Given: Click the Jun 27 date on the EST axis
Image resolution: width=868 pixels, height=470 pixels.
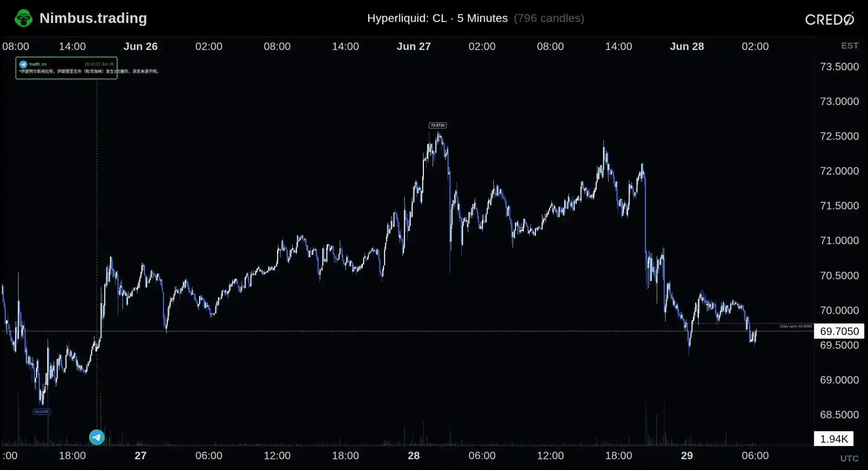Looking at the screenshot, I should coord(414,46).
